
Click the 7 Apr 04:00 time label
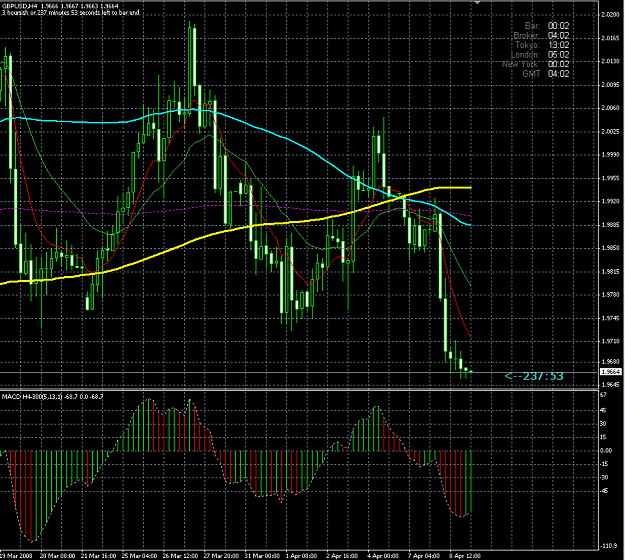point(424,556)
